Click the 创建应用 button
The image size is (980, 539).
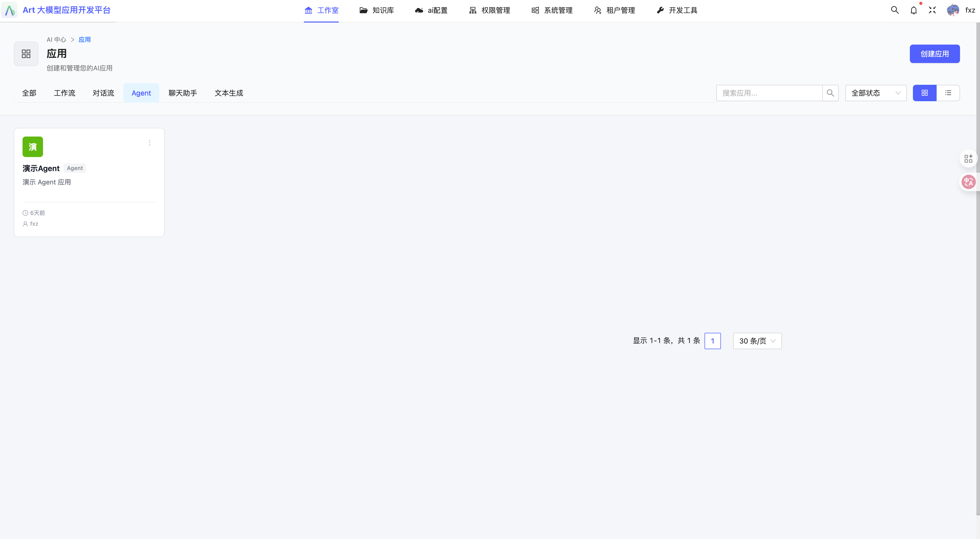(x=934, y=54)
